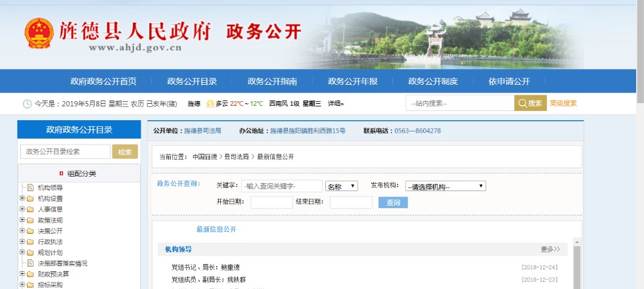Image resolution: width=644 pixels, height=289 pixels.
Task: Open the 名称 search type dropdown
Action: click(341, 186)
